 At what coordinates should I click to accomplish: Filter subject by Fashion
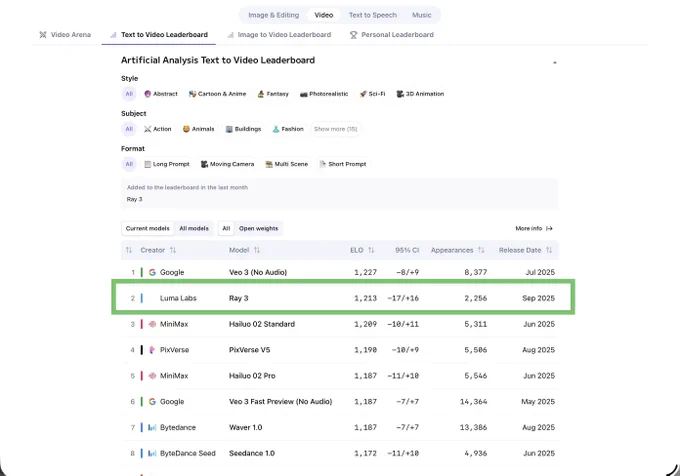(x=288, y=129)
